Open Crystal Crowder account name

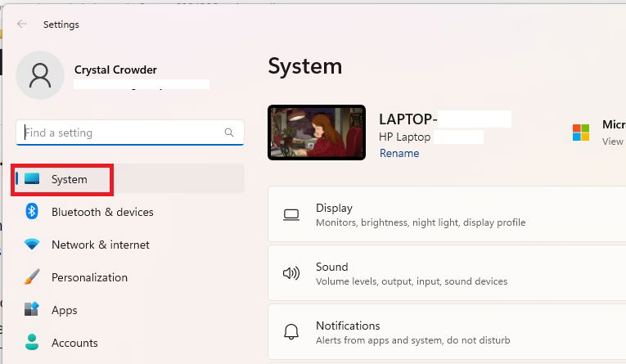(115, 70)
